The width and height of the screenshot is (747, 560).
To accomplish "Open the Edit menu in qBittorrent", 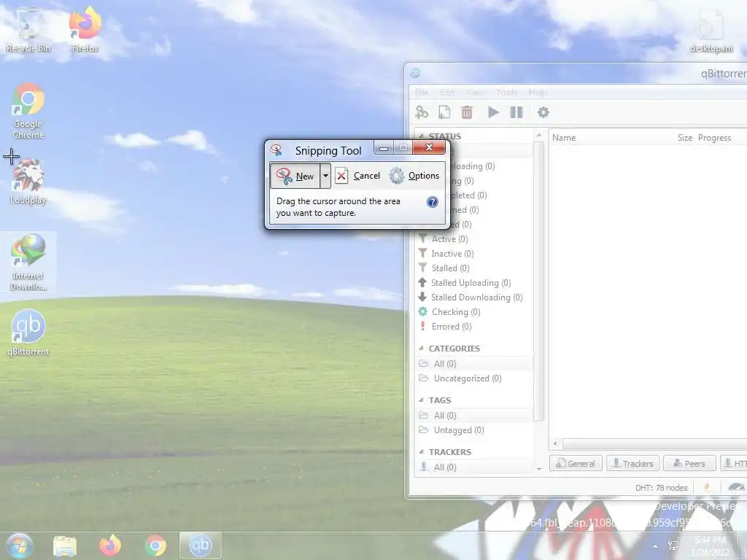I will click(447, 92).
